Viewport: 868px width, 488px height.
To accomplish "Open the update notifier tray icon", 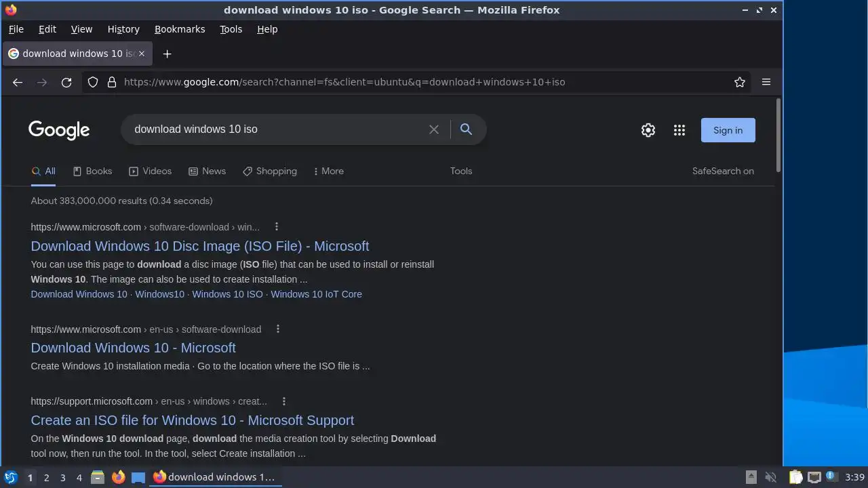I will 831,477.
